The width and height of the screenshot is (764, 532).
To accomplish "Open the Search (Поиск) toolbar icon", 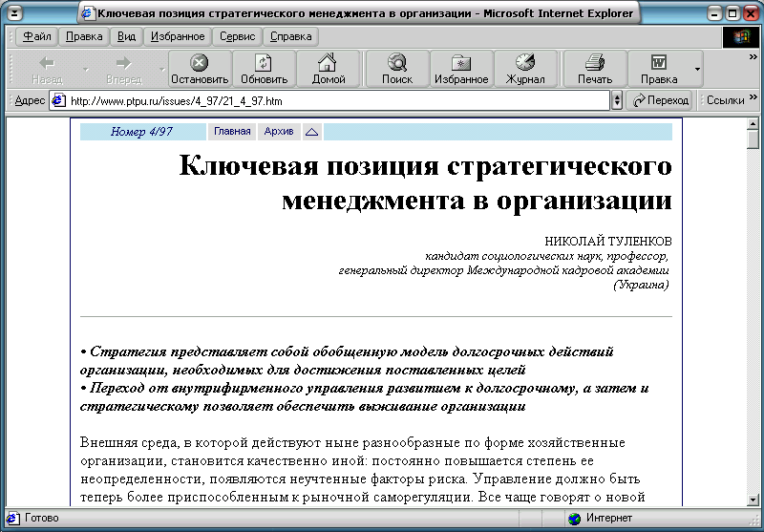I will click(396, 69).
